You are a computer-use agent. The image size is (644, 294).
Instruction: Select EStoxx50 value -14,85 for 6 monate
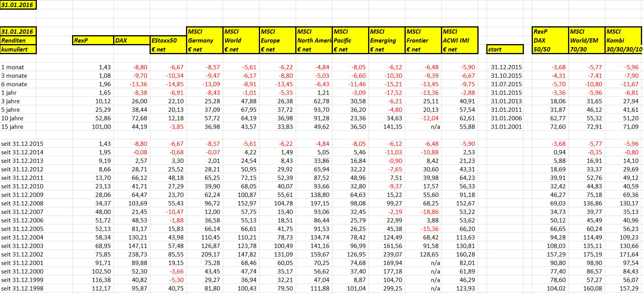175,84
